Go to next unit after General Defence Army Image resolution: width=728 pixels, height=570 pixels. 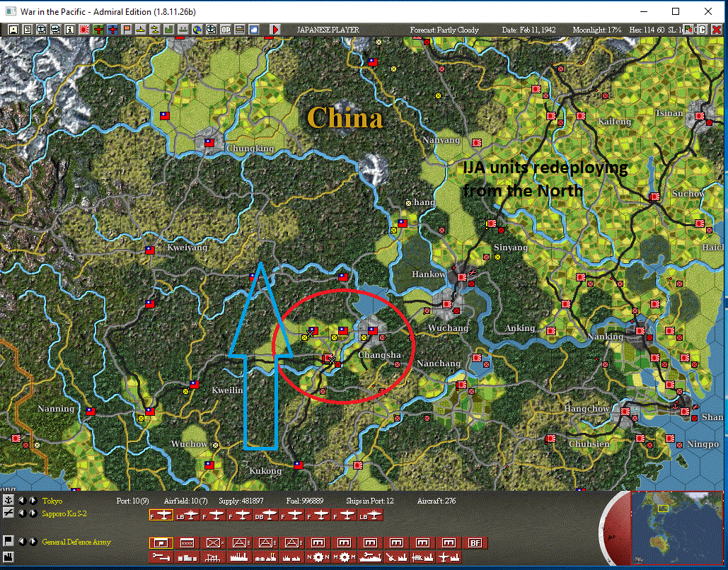click(x=33, y=542)
